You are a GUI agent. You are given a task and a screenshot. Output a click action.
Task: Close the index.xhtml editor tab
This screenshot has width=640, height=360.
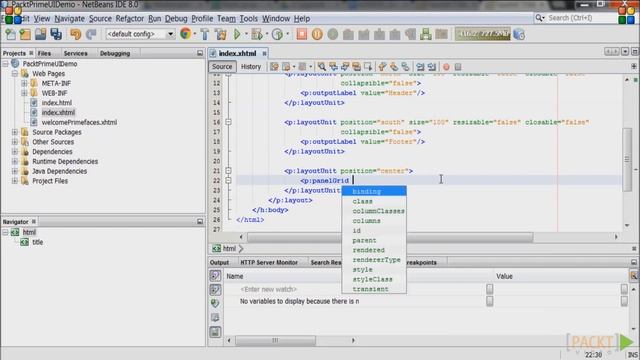264,53
